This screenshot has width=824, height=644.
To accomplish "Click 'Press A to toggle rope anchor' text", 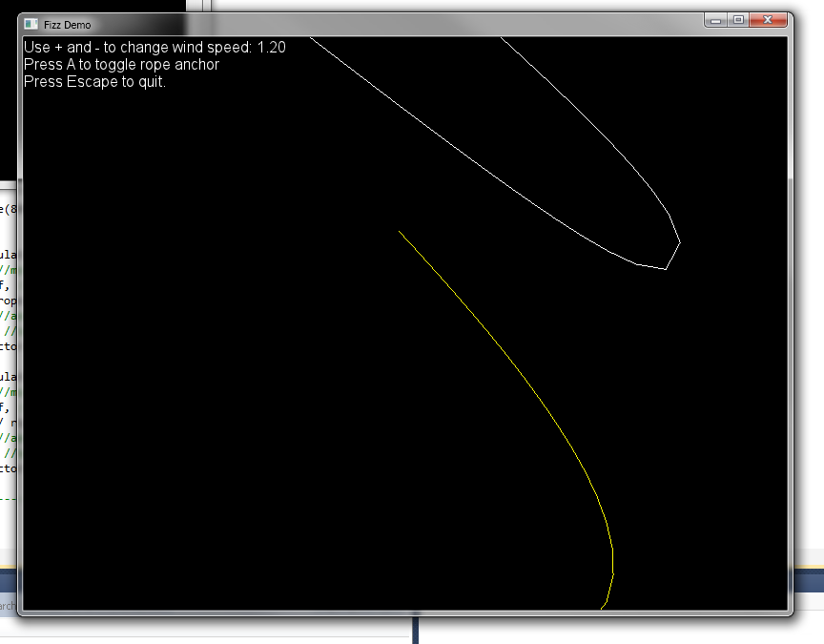I will coord(121,65).
